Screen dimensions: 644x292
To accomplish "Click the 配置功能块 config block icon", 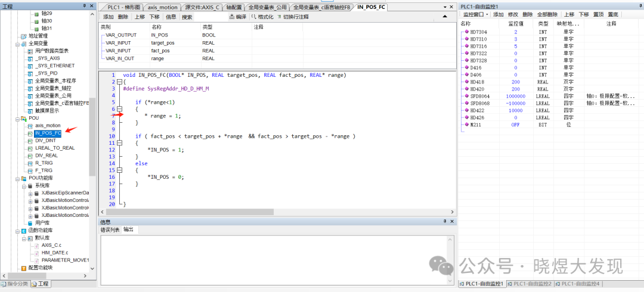I will coord(24,268).
